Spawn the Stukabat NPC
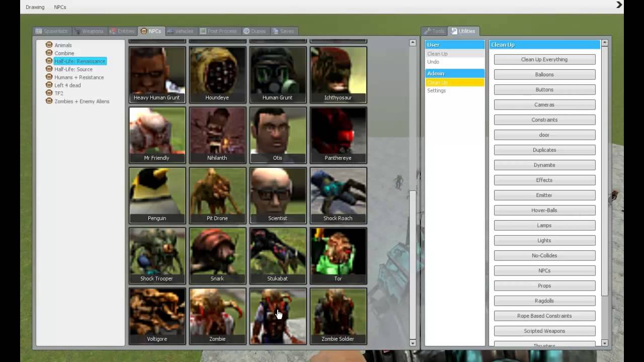 tap(278, 256)
